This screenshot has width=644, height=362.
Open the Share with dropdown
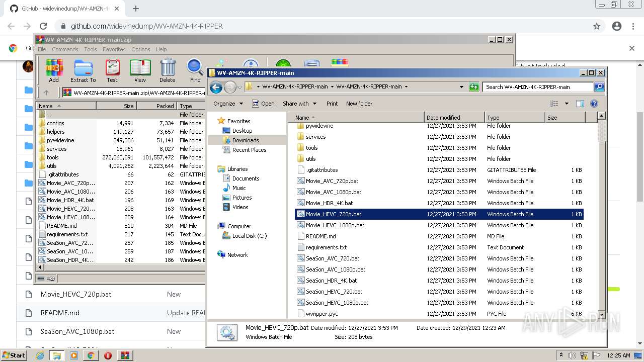pos(300,104)
